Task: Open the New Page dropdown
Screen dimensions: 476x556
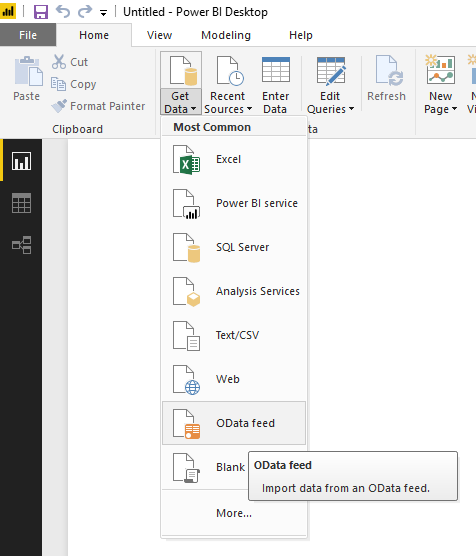Action: (x=441, y=102)
